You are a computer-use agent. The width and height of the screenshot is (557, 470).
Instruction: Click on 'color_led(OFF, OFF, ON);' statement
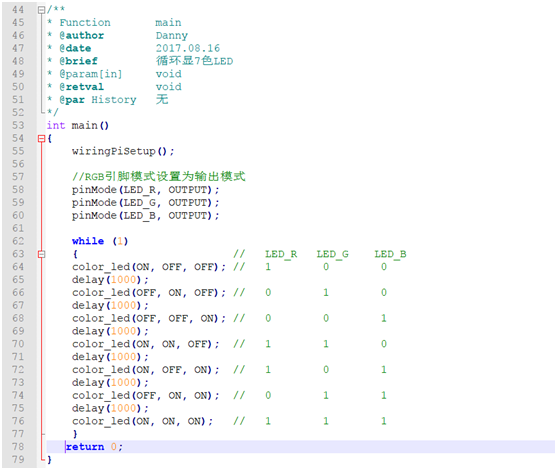point(148,318)
